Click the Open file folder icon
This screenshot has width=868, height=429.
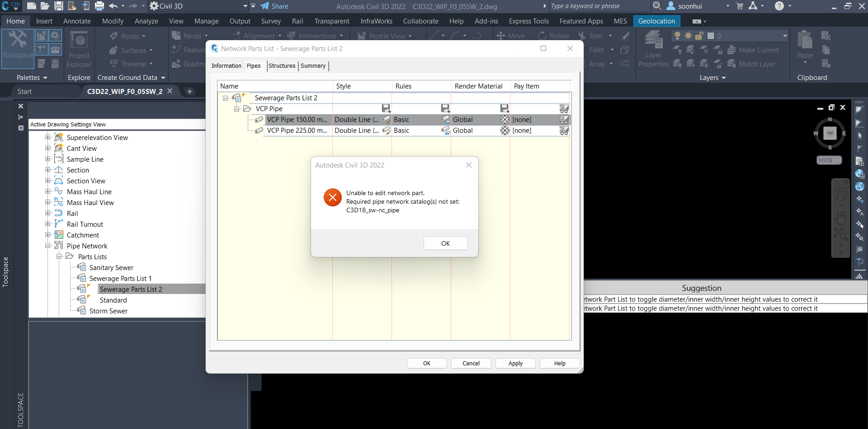click(x=45, y=6)
